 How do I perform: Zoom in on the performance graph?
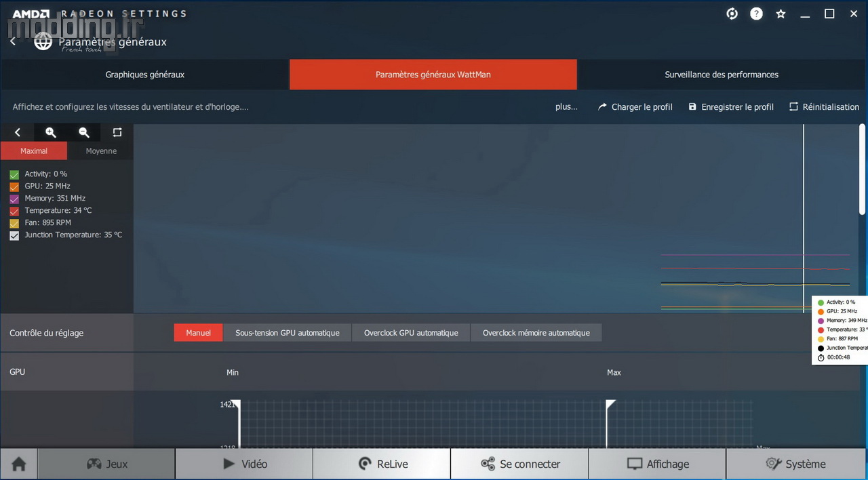51,132
